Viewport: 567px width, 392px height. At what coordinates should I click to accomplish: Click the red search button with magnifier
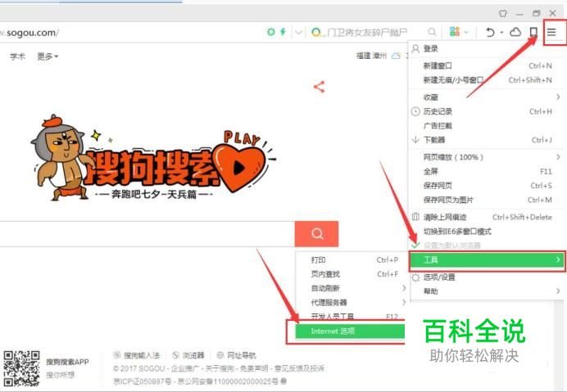tap(317, 234)
